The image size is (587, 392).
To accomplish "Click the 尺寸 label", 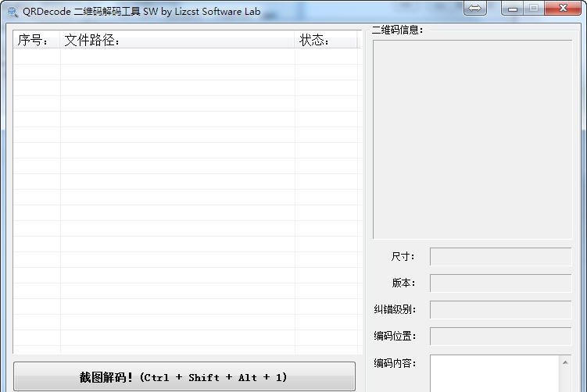I will click(x=403, y=257).
